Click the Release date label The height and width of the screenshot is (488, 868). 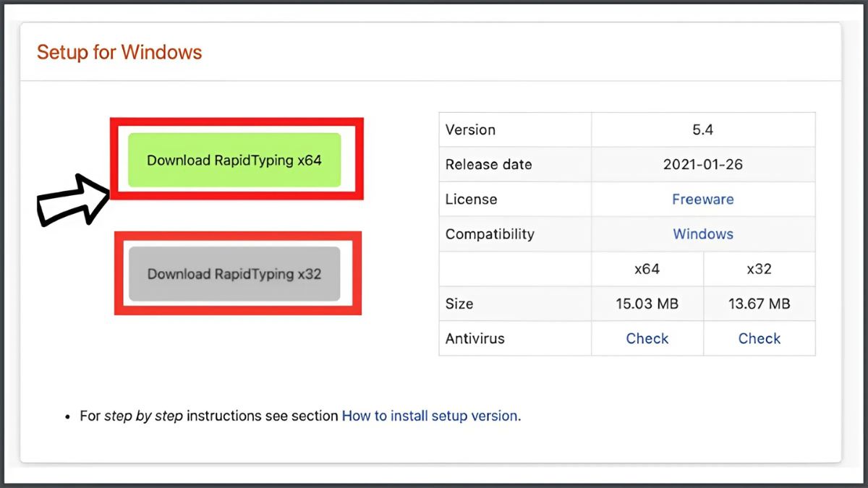click(488, 165)
